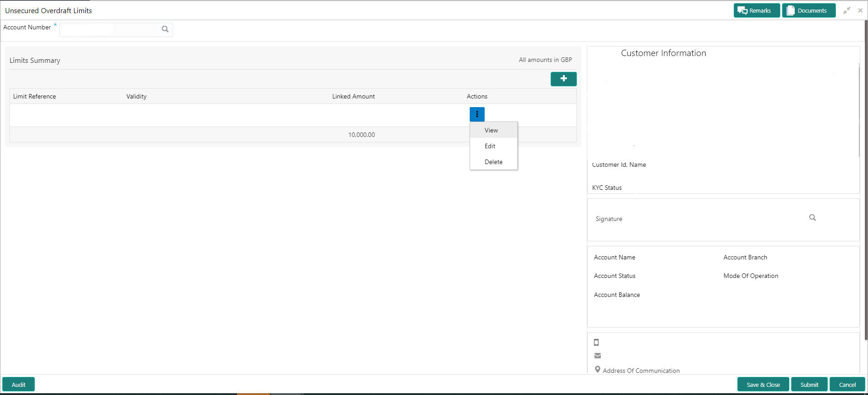Click the Account Name label
This screenshot has width=868, height=395.
click(614, 257)
